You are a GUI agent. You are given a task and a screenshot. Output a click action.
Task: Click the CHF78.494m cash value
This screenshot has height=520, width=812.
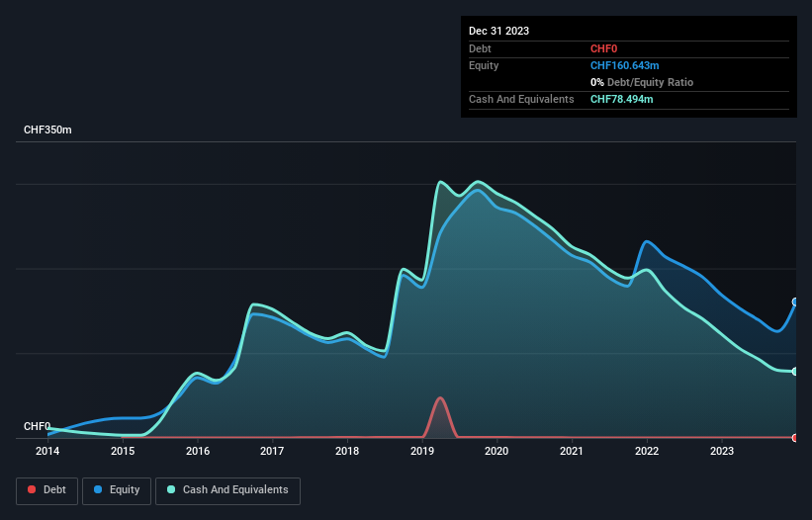[621, 99]
